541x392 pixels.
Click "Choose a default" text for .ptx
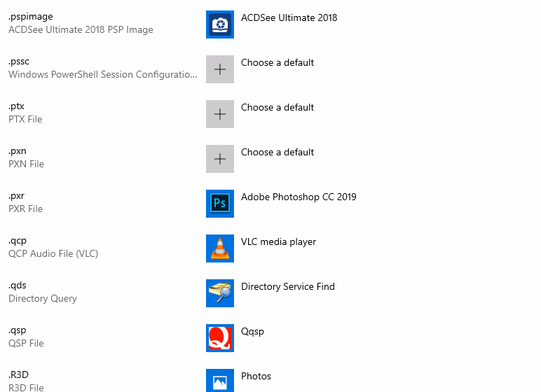(277, 107)
